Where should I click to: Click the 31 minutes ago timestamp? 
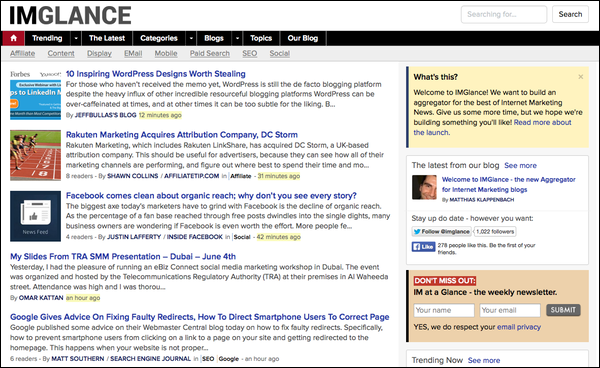pyautogui.click(x=279, y=176)
